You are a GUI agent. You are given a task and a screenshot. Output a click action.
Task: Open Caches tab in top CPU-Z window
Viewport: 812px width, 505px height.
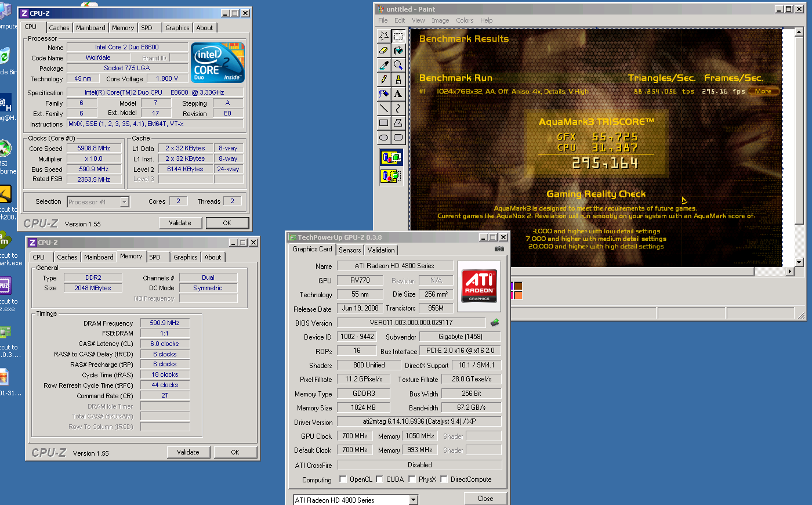pos(59,28)
